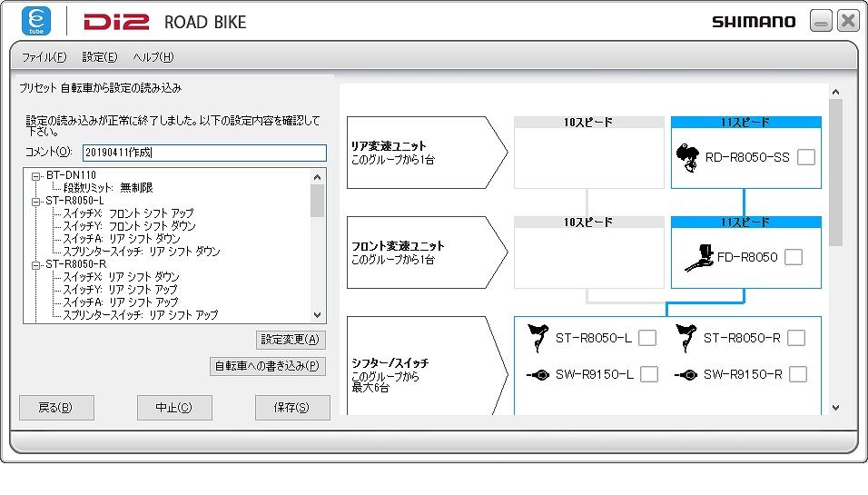Viewport: 868px width, 495px height.
Task: Click the SHIMANO logo
Action: coord(754,22)
